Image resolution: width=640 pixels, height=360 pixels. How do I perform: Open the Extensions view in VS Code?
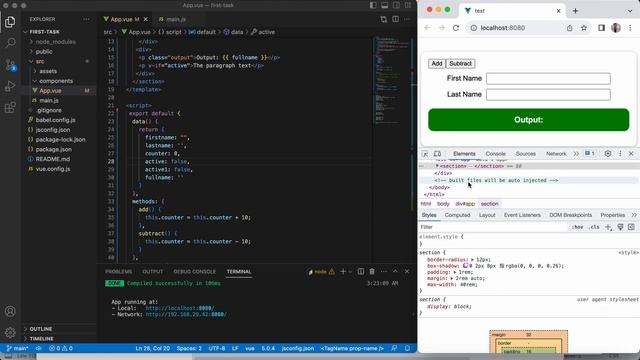[x=10, y=108]
